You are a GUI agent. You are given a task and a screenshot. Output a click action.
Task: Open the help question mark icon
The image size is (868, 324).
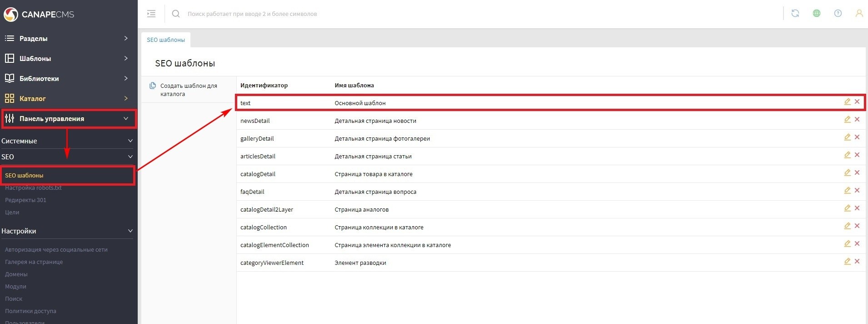(838, 14)
